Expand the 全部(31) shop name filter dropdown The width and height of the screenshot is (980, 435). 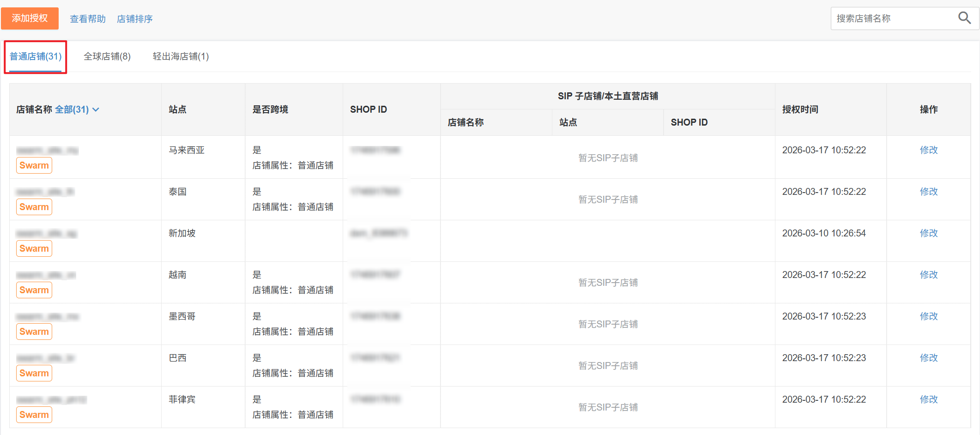pyautogui.click(x=77, y=109)
